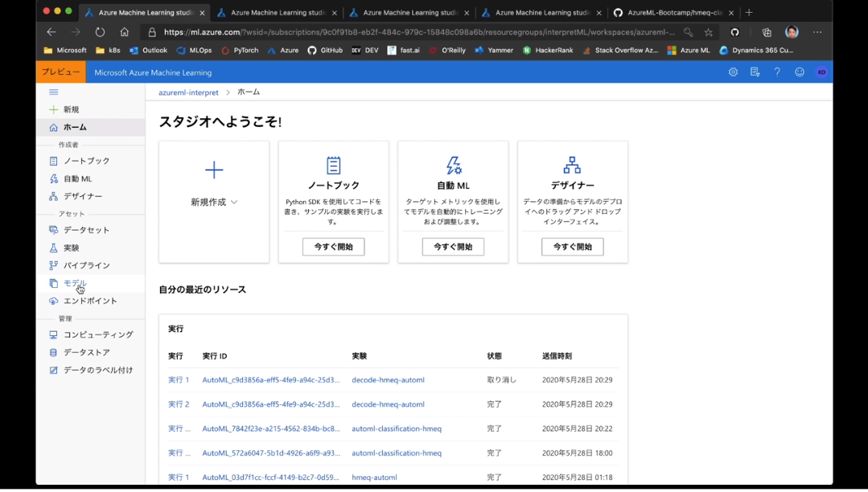Open the Dynamics 365 Cu... bookmark
868x492 pixels.
coord(756,51)
